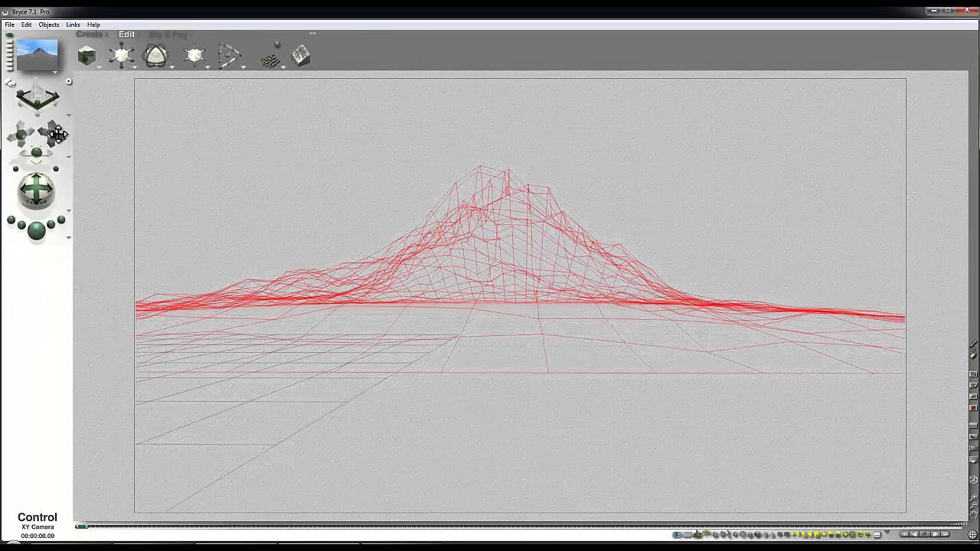Open the Resize tool dropdown triangle

click(x=136, y=67)
